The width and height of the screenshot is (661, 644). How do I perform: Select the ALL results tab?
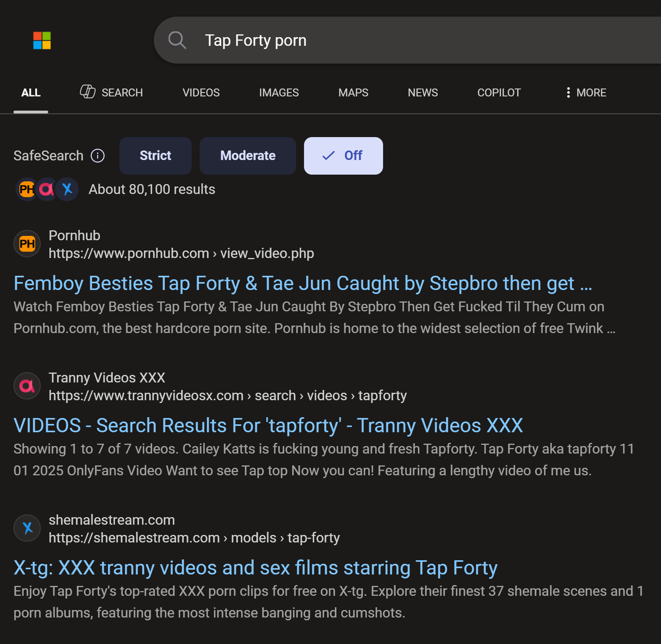[31, 92]
